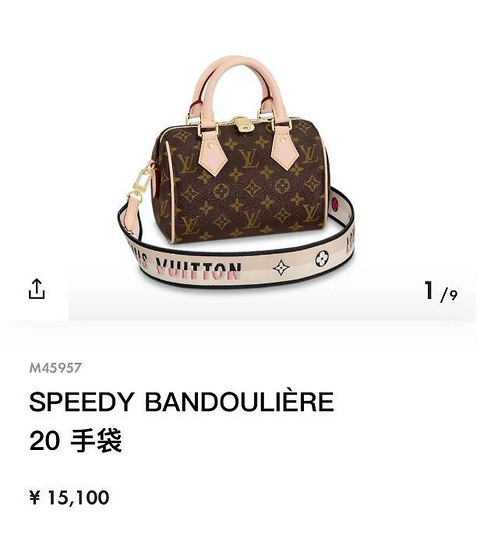
Task: Tap the word SPEEDY in the title
Action: click(x=82, y=402)
